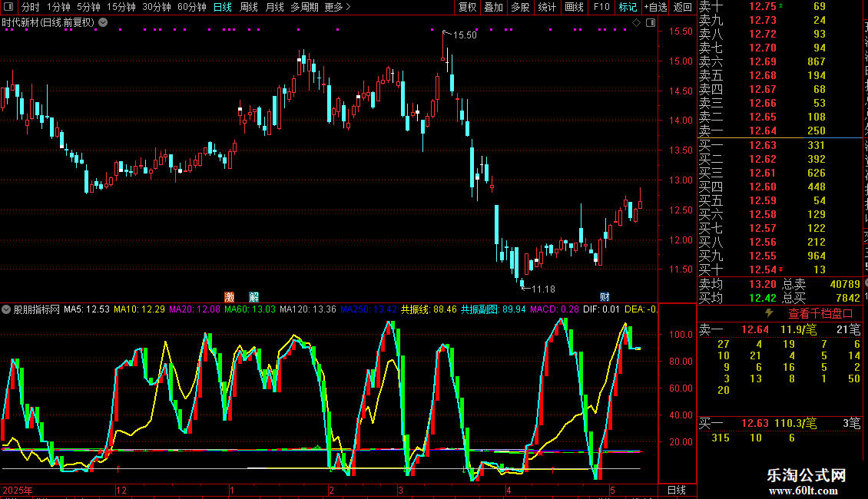This screenshot has width=868, height=499.
Task: Click the 财 financial report marker
Action: (605, 297)
